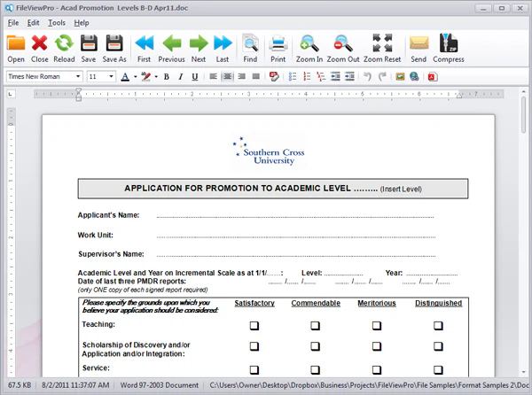532x395 pixels.
Task: Click the Print icon
Action: coord(278,43)
